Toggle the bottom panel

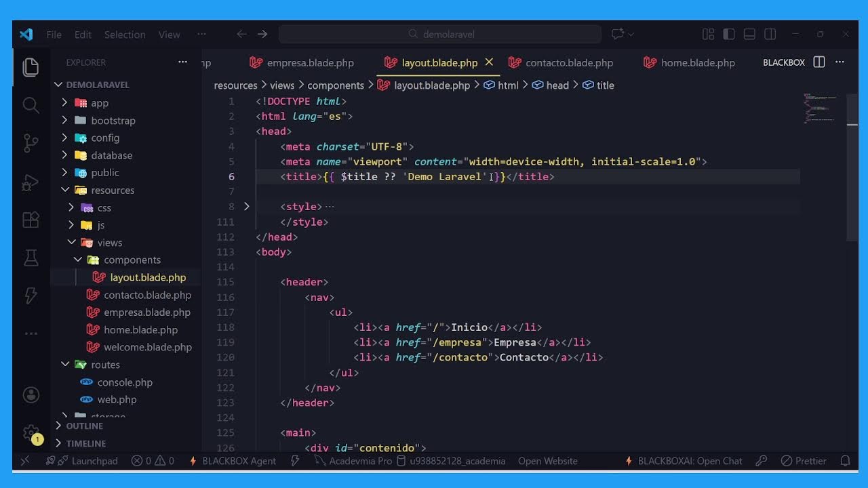coord(749,34)
